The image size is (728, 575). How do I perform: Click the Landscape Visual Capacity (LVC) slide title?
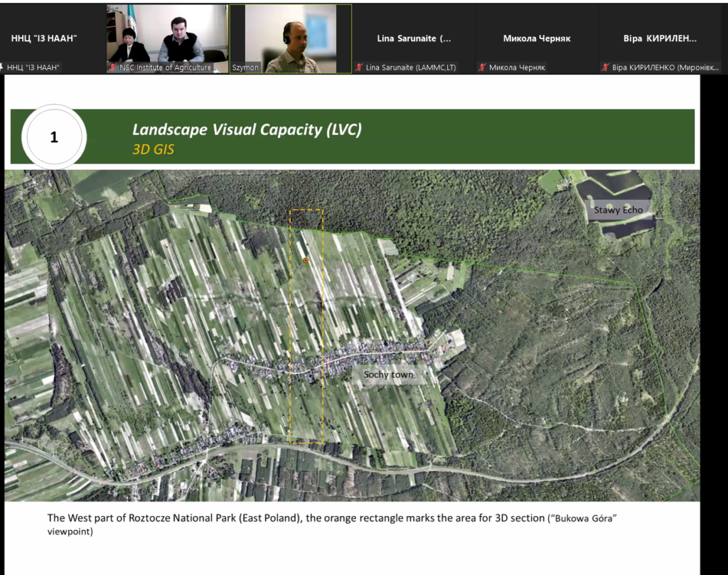pyautogui.click(x=247, y=129)
